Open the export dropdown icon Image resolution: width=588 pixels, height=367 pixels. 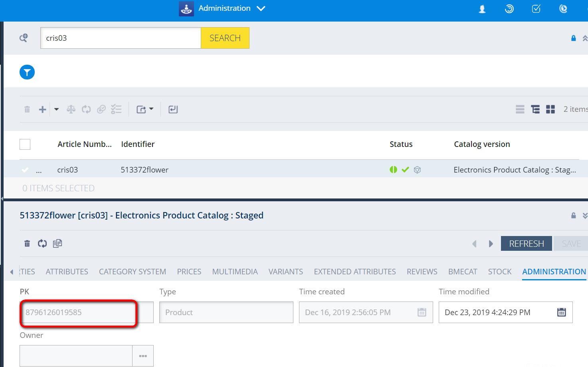click(x=145, y=109)
